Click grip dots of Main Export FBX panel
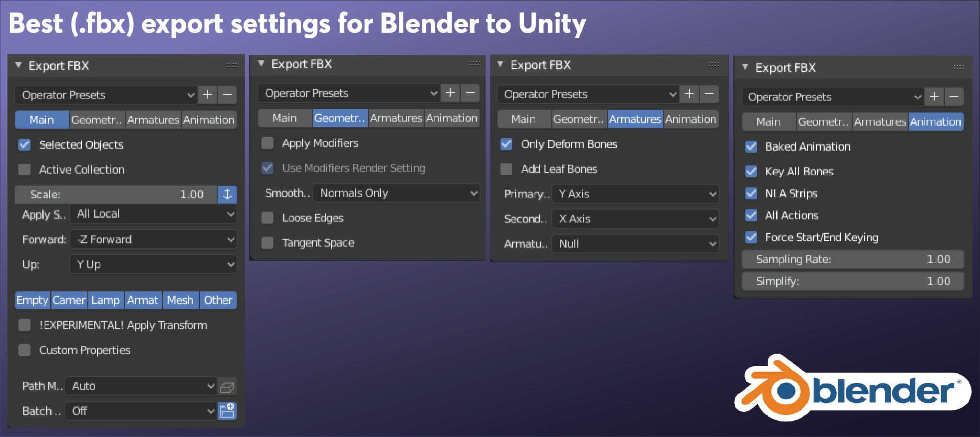Viewport: 980px width, 437px height. click(x=232, y=66)
